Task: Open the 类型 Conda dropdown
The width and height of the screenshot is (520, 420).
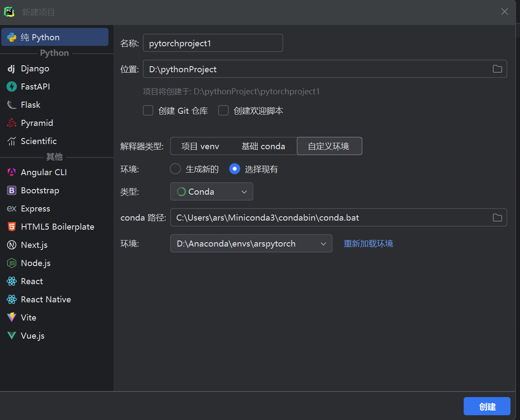Action: pyautogui.click(x=212, y=192)
